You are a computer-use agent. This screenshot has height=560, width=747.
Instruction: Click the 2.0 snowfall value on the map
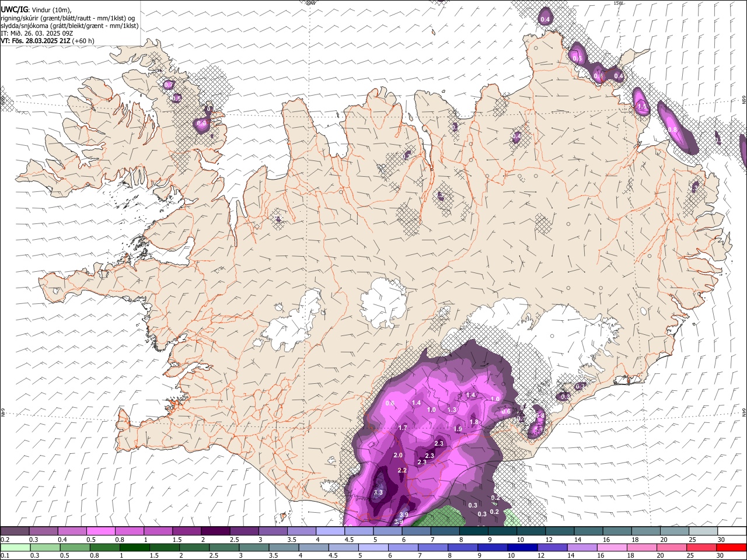click(398, 455)
